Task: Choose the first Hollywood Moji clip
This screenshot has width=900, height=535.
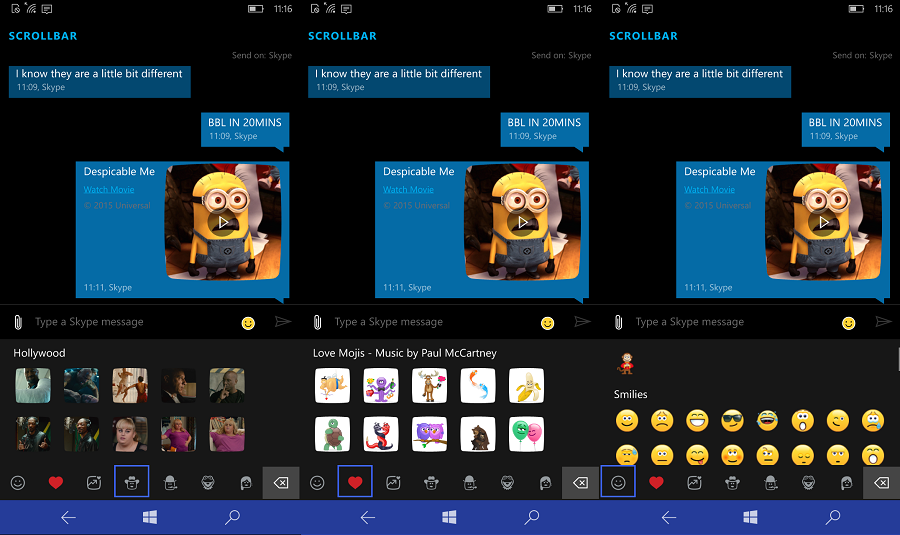Action: pos(33,385)
